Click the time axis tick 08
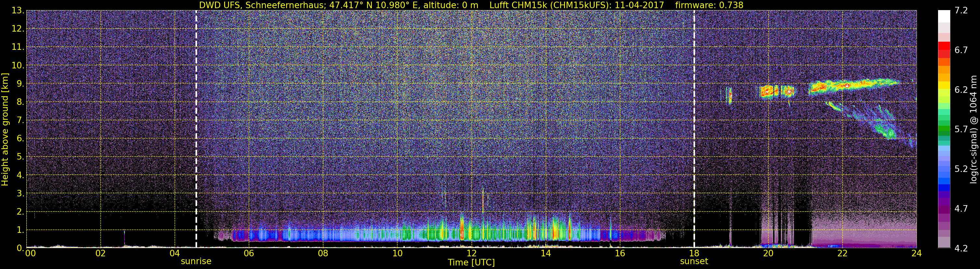 pos(323,253)
